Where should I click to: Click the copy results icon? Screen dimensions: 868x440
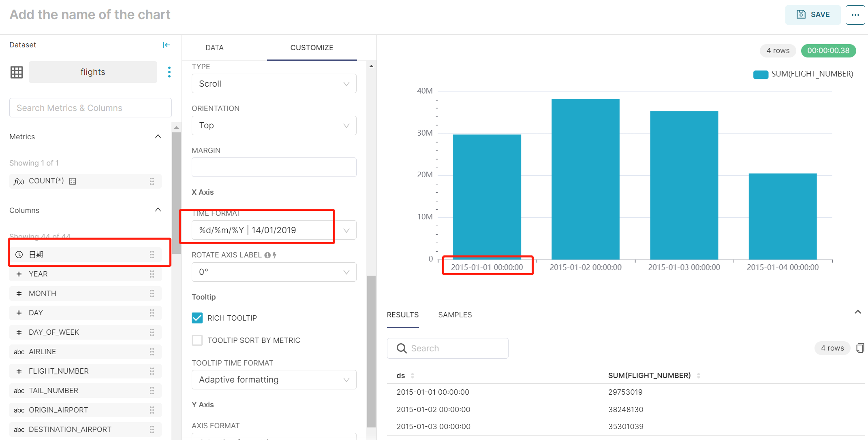coord(860,348)
